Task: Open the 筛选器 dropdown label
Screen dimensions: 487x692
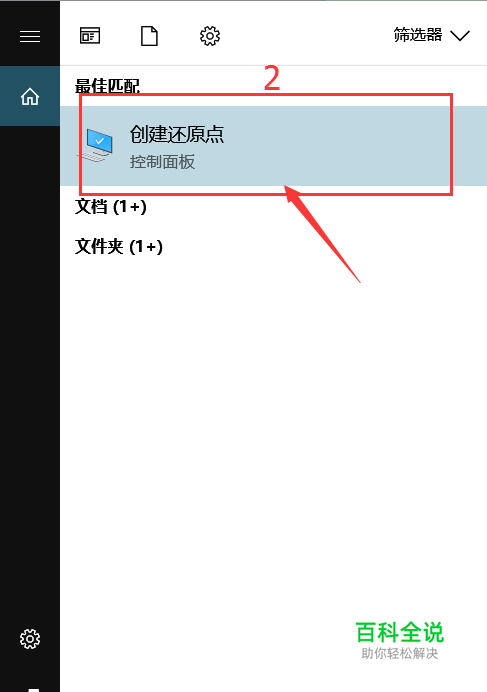Action: point(418,35)
